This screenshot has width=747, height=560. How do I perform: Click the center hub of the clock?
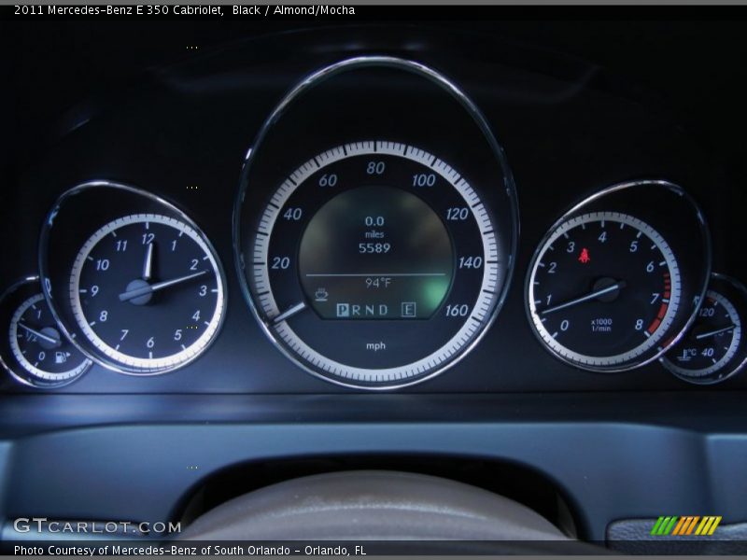click(x=138, y=292)
